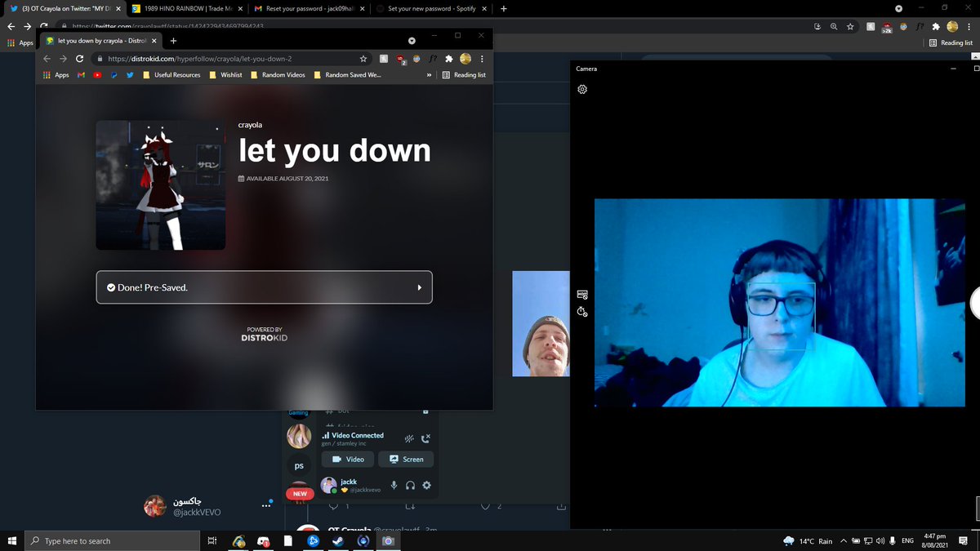The width and height of the screenshot is (980, 551).
Task: Turn on Discord Video button
Action: click(348, 460)
